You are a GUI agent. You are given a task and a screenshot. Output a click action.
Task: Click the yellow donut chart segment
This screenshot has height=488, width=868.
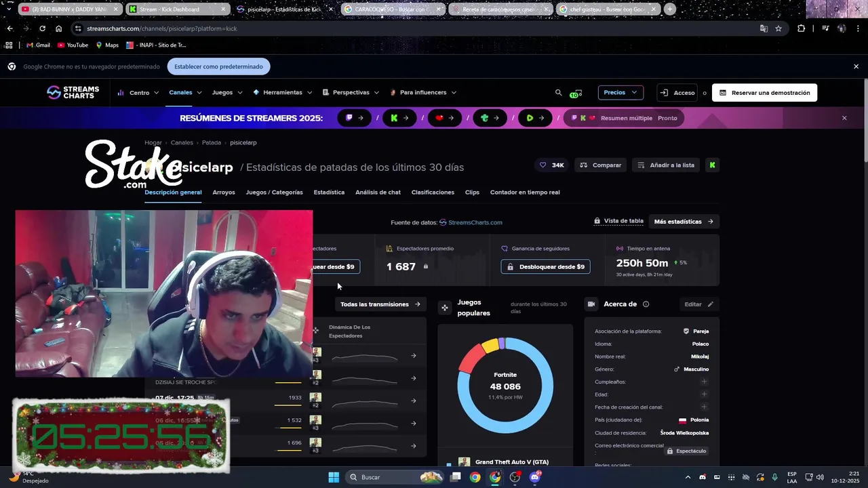490,346
